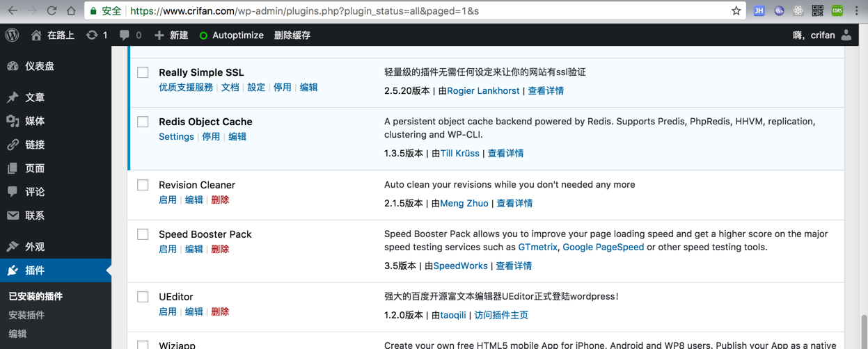Open Chrome three-dot menu
The width and height of the screenshot is (868, 349).
click(857, 10)
